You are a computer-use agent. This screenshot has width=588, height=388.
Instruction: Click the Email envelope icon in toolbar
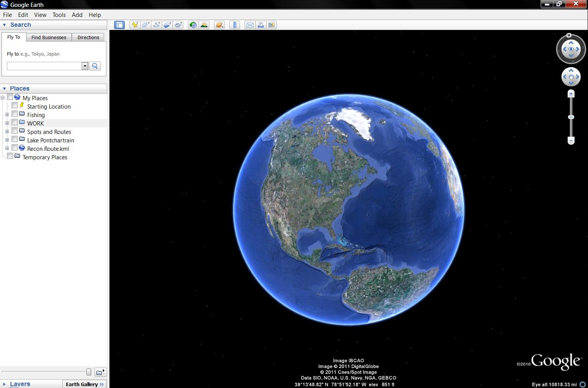pos(250,25)
